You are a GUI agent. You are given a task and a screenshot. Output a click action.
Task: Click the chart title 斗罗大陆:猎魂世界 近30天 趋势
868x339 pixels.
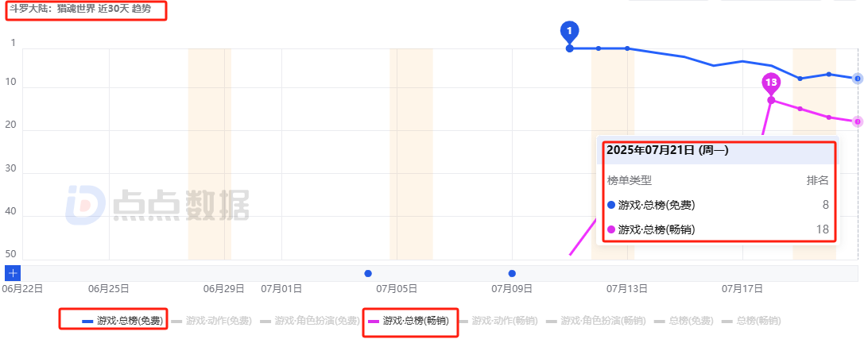click(x=79, y=10)
